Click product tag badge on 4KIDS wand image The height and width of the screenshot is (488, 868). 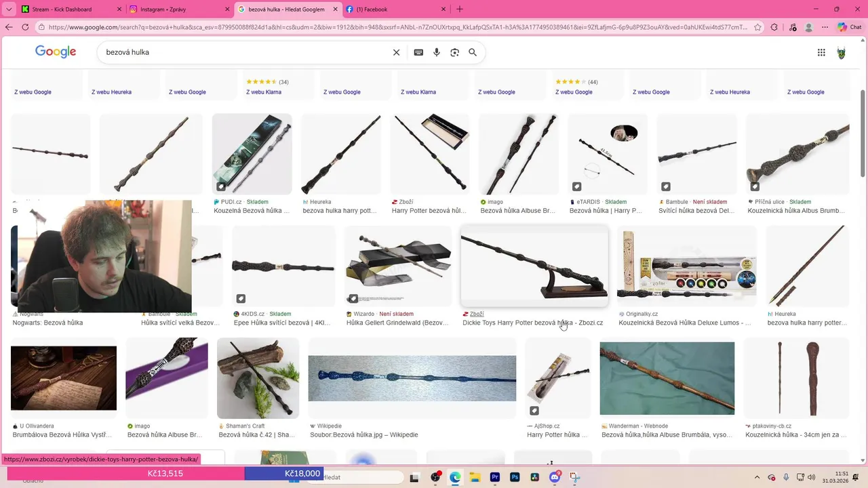tap(241, 298)
